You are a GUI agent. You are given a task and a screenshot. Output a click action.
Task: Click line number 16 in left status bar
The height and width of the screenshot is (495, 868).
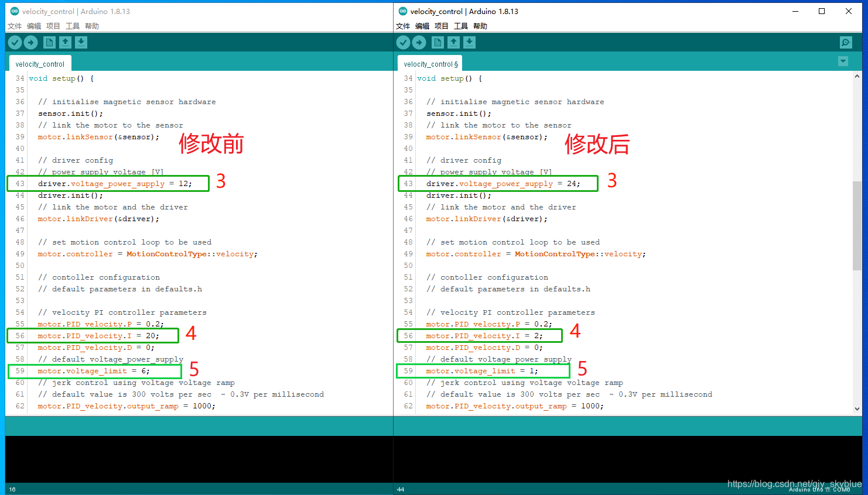click(12, 489)
